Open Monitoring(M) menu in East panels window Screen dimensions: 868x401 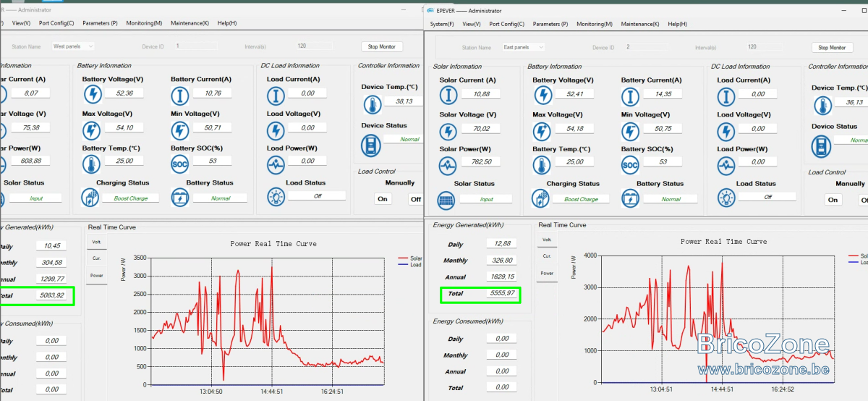[595, 24]
